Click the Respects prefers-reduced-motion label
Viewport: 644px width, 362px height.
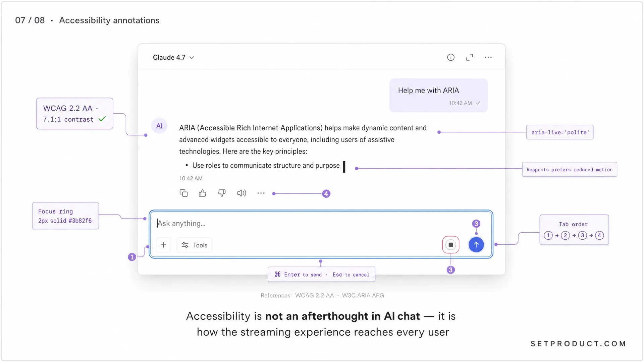click(x=570, y=170)
